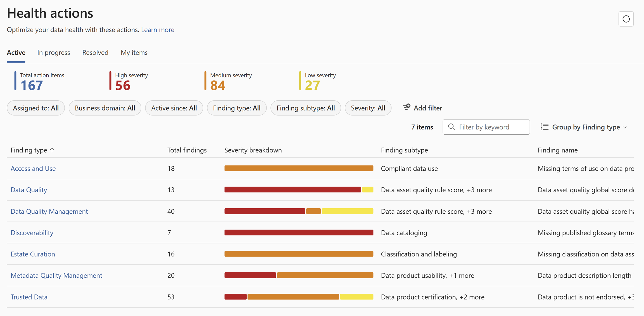Image resolution: width=644 pixels, height=316 pixels.
Task: Open Severity filter dropdown
Action: pos(368,108)
